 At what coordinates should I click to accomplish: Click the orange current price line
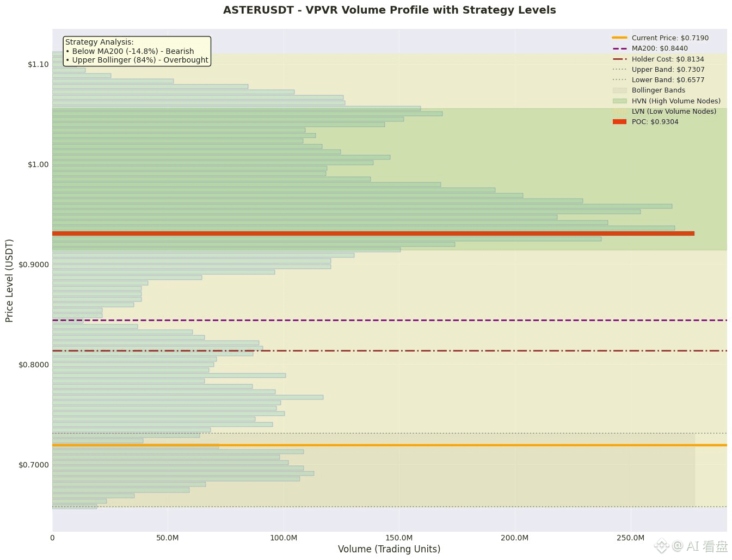click(x=390, y=445)
